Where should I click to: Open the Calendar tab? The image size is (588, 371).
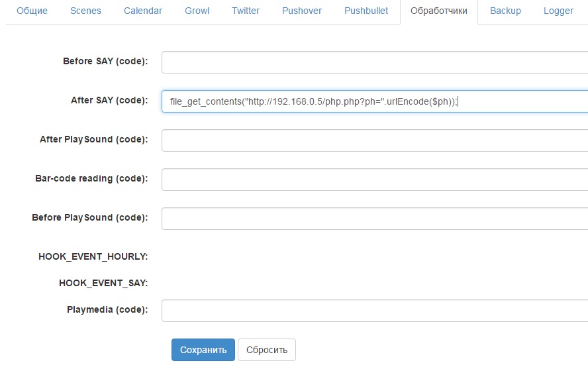coord(143,11)
